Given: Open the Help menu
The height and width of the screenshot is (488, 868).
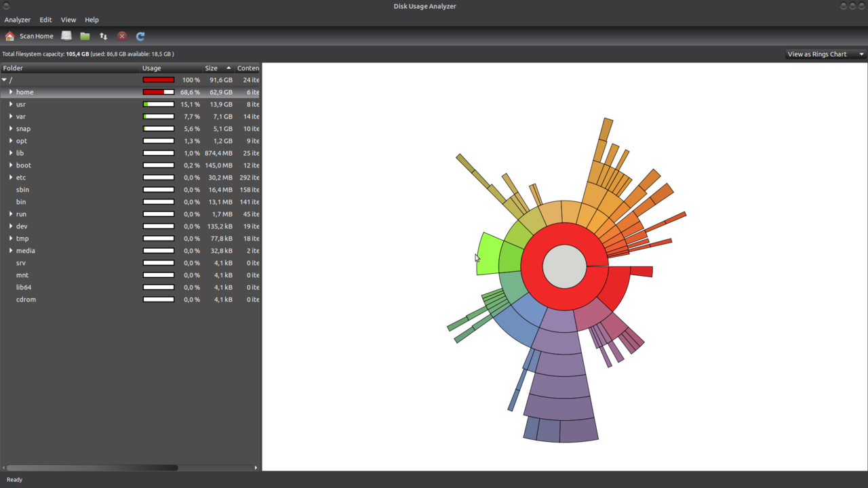Looking at the screenshot, I should (x=92, y=20).
